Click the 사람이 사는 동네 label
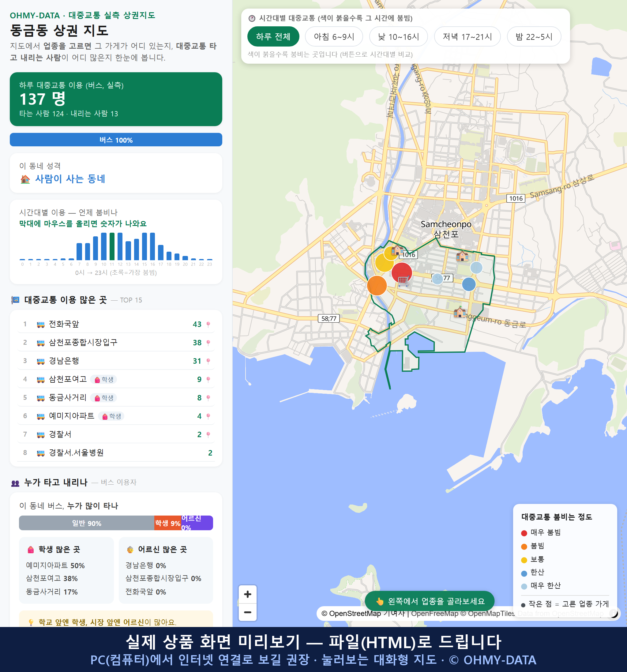 (70, 179)
